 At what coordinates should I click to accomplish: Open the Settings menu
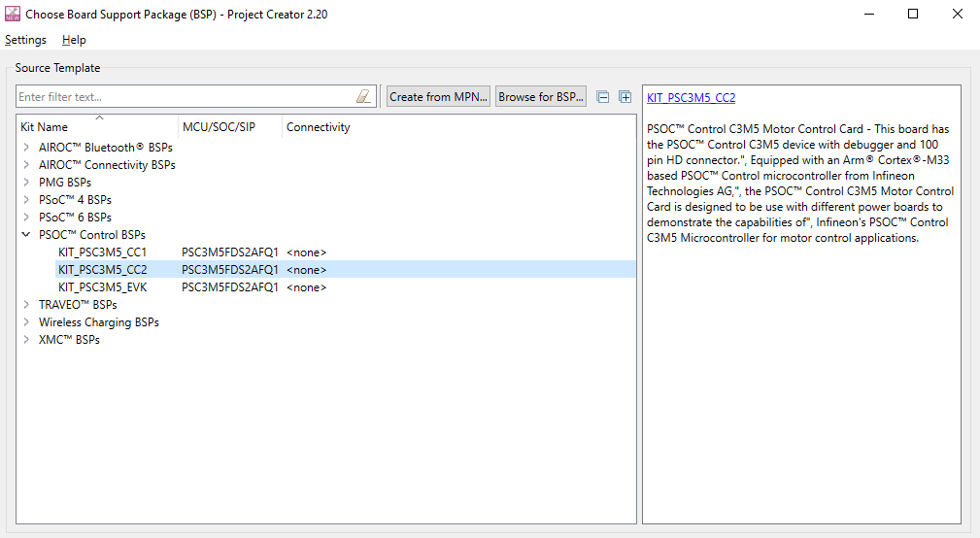[25, 40]
